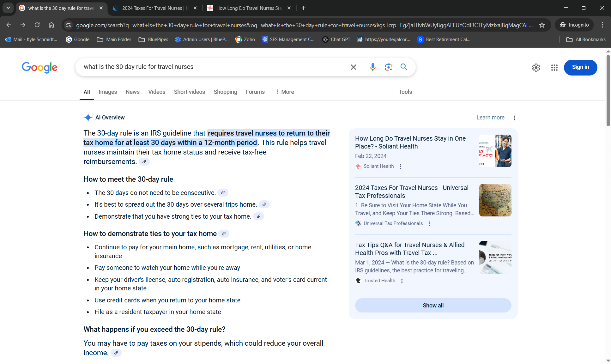This screenshot has width=611, height=364.
Task: Open the tab search dropdown arrow
Action: 8,8
